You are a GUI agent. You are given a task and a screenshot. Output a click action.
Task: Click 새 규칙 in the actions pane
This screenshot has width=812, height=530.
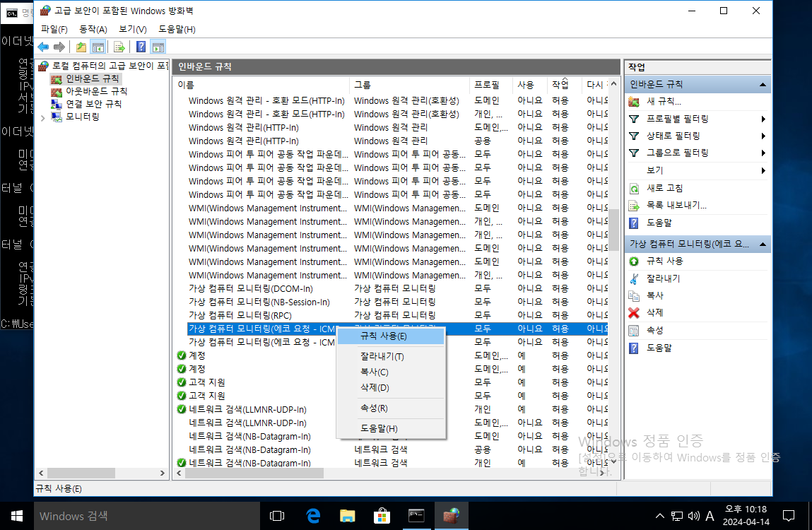coord(664,102)
